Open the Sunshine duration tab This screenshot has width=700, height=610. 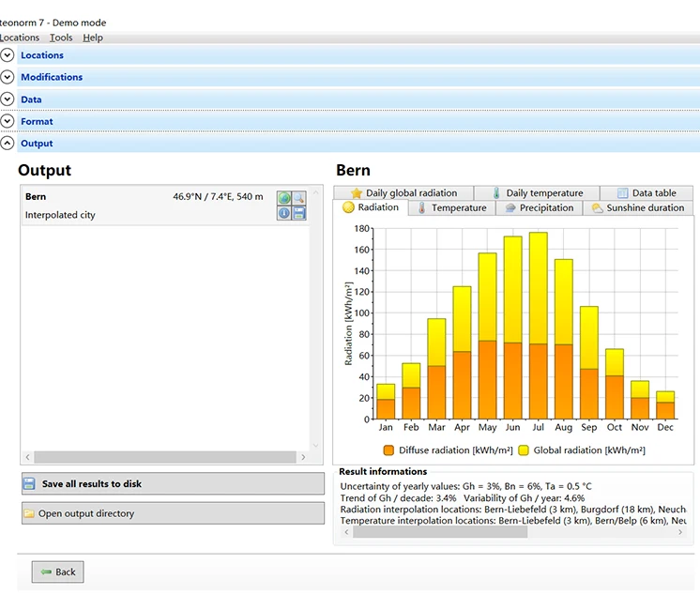(637, 207)
